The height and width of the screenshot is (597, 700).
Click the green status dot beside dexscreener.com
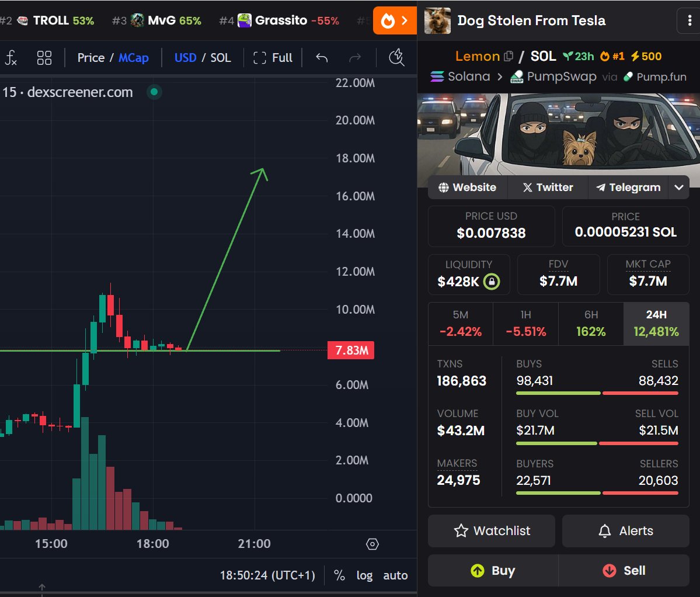(154, 92)
